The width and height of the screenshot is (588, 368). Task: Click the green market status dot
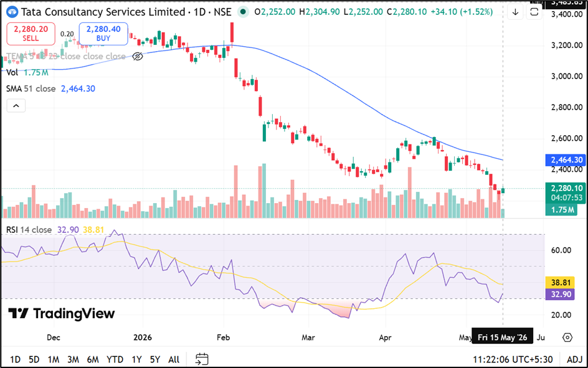tap(243, 12)
